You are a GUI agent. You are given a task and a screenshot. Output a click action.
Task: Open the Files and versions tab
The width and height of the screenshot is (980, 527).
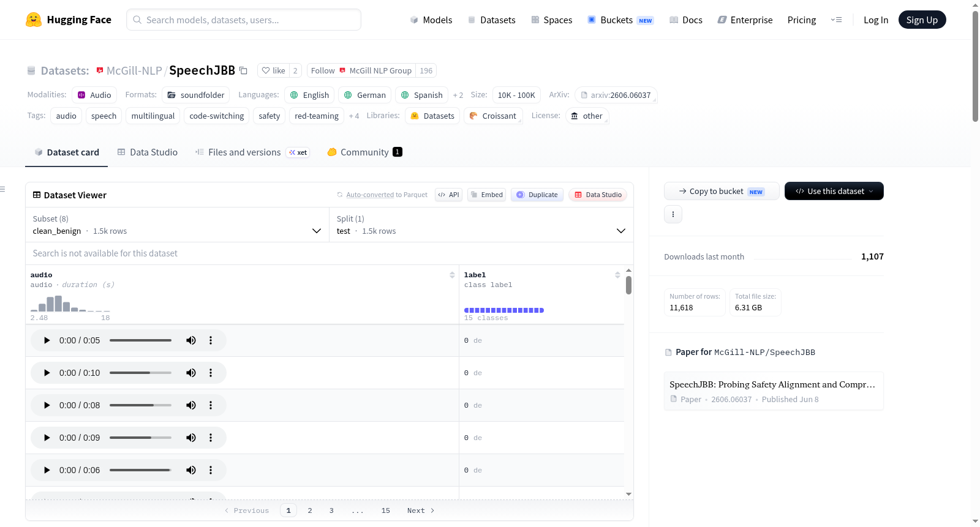point(252,152)
